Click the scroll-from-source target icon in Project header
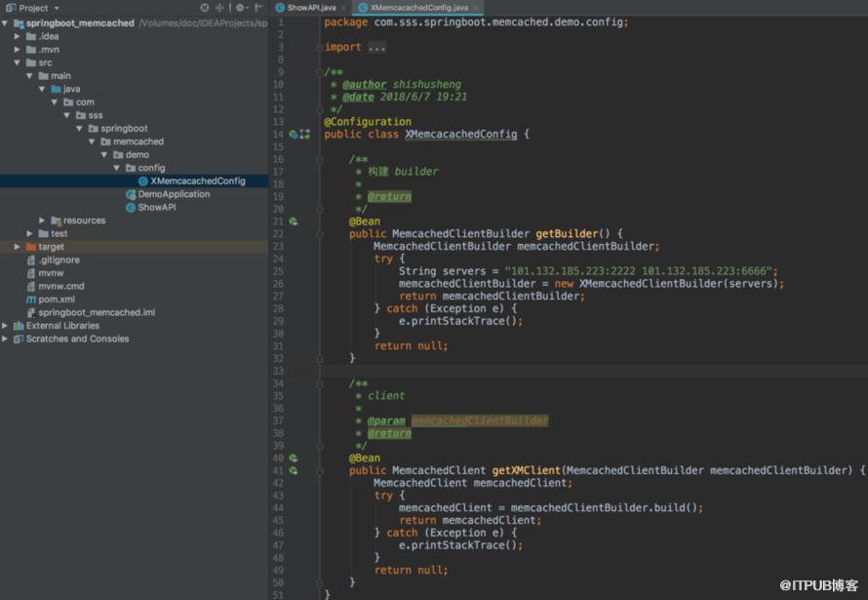868x600 pixels. click(x=205, y=8)
